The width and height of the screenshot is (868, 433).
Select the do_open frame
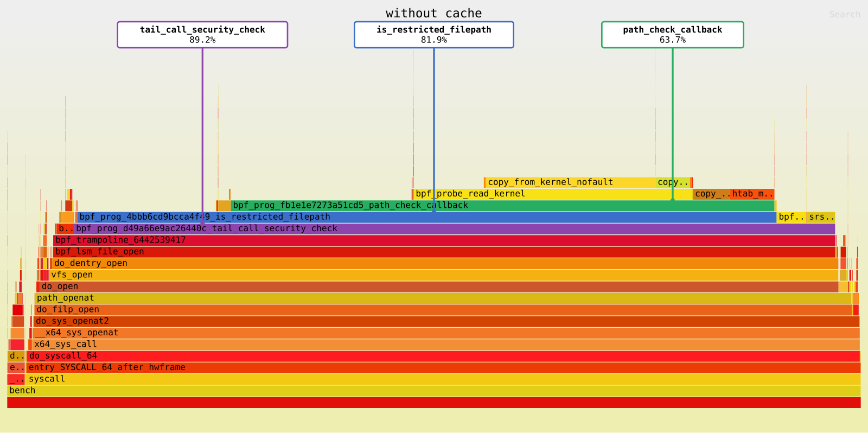(x=439, y=286)
